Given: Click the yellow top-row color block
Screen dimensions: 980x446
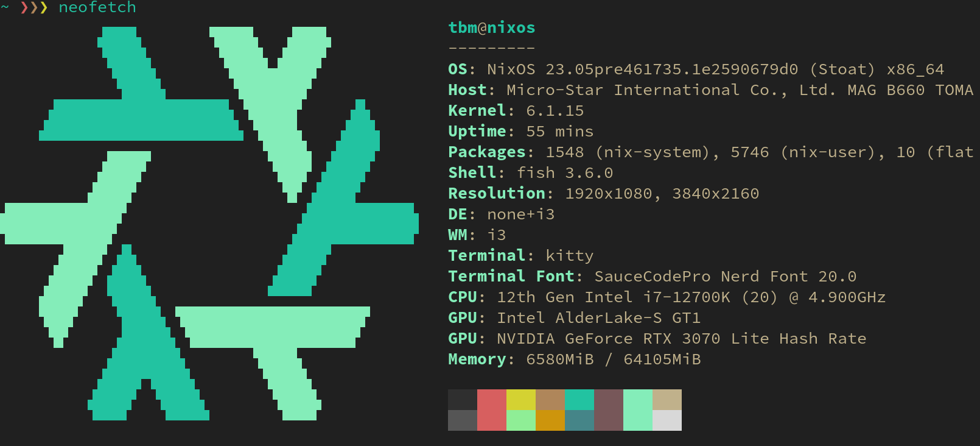Looking at the screenshot, I should pos(521,400).
